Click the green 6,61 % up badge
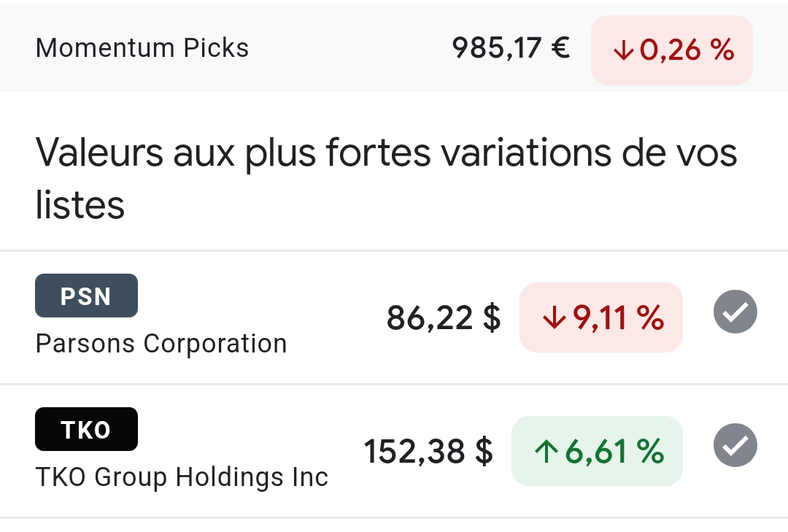Viewport: 788px width, 532px height. [597, 450]
